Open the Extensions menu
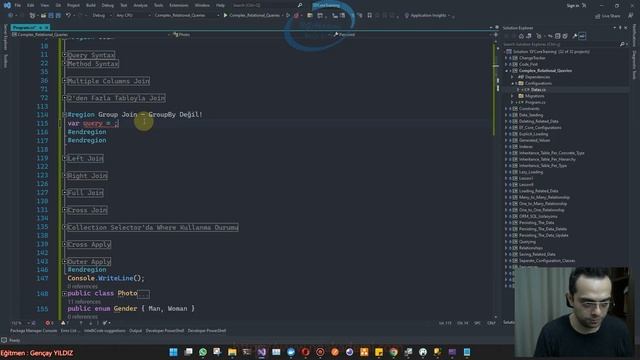 (179, 5)
